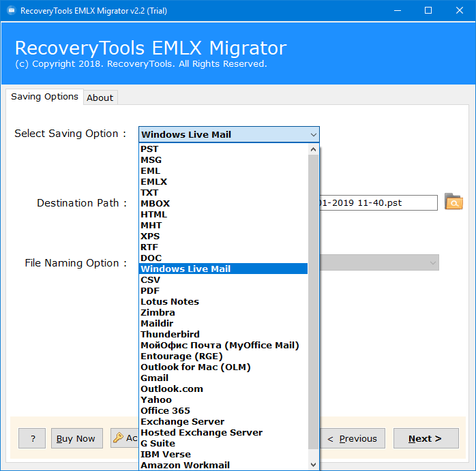This screenshot has width=476, height=471.
Task: Pick Yahoo from the list
Action: pos(223,400)
